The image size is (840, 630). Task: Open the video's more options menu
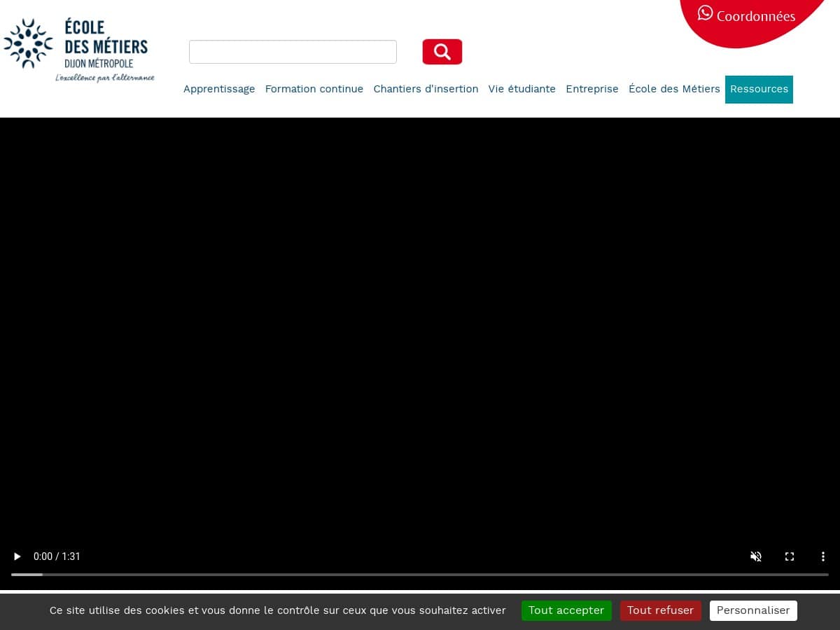click(823, 556)
